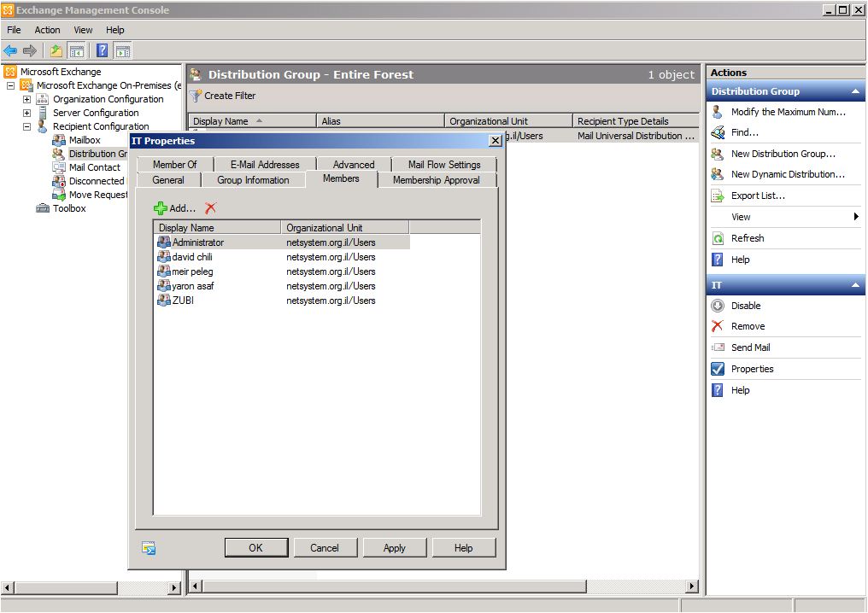Open the Help menu
Image resolution: width=868 pixels, height=613 pixels.
tap(115, 30)
